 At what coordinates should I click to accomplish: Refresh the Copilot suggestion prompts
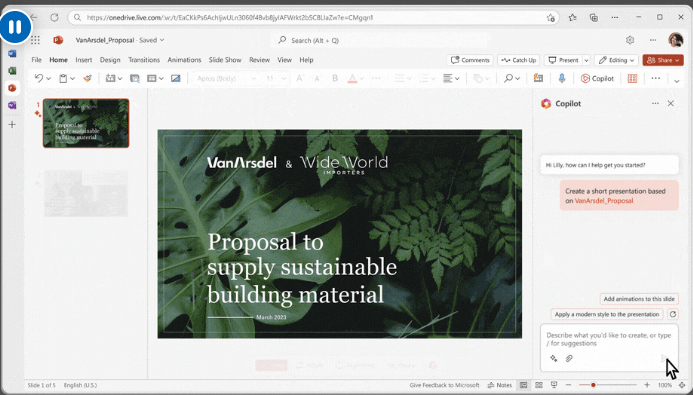click(x=673, y=314)
